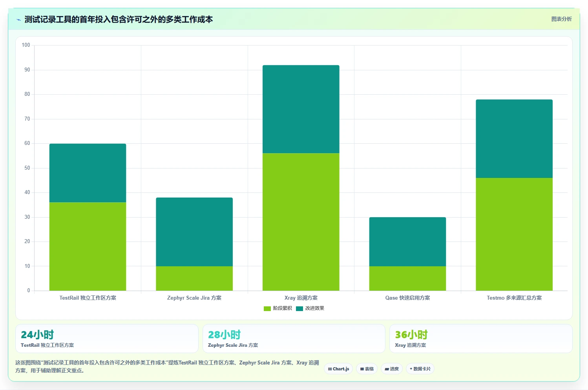Click the 36小时 data card value

(411, 335)
